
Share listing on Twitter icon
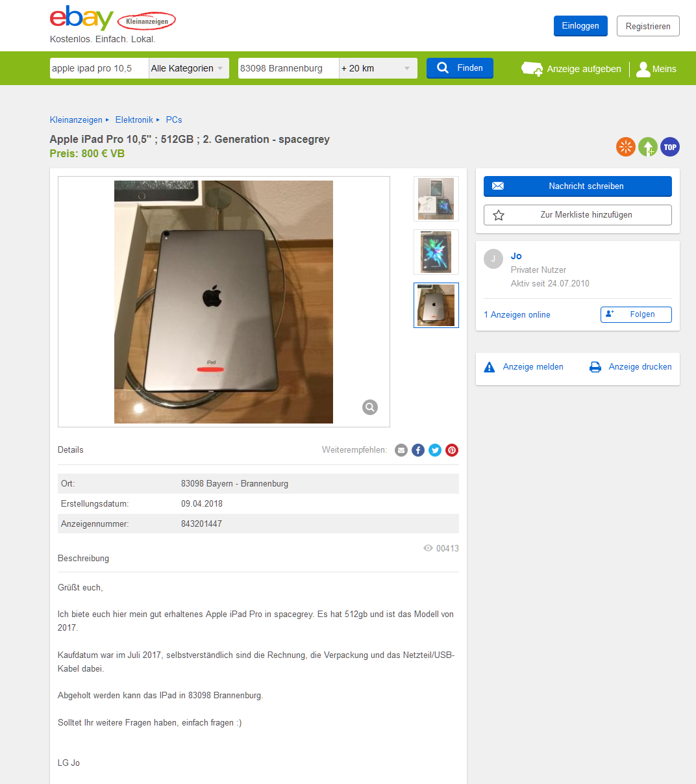tap(435, 450)
